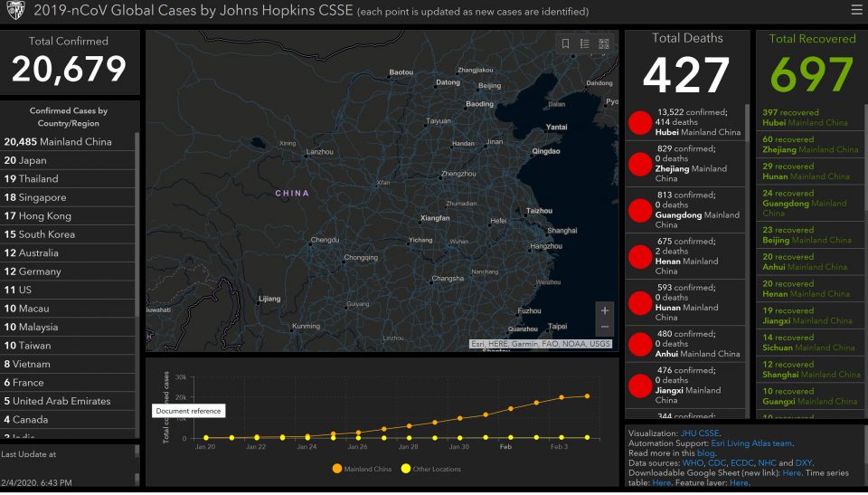This screenshot has height=495, width=868.
Task: Open the JHU CSSE link
Action: pos(700,433)
